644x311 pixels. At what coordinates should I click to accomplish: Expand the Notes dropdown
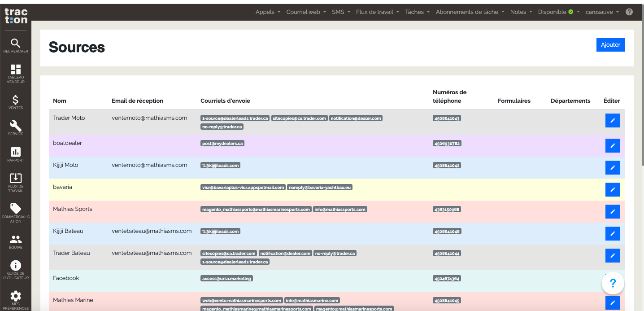coord(521,12)
